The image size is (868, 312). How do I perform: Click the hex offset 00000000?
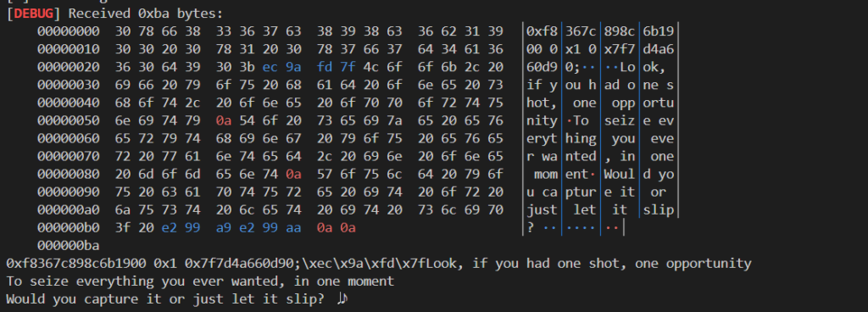(x=69, y=31)
